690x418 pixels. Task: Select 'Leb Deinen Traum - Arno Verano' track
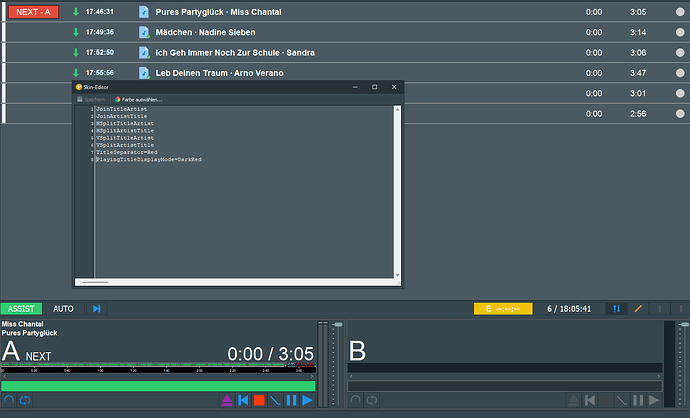click(x=218, y=73)
